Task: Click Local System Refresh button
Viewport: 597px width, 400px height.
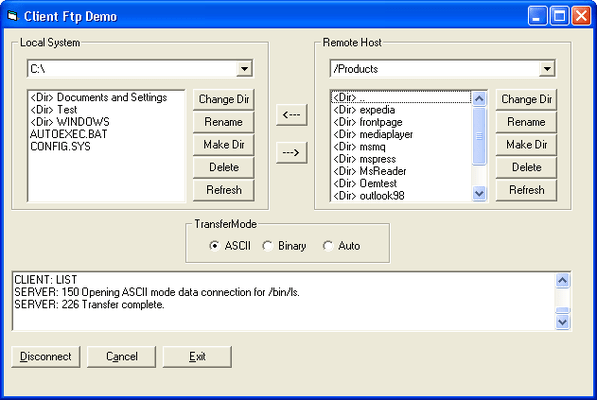Action: pyautogui.click(x=223, y=190)
